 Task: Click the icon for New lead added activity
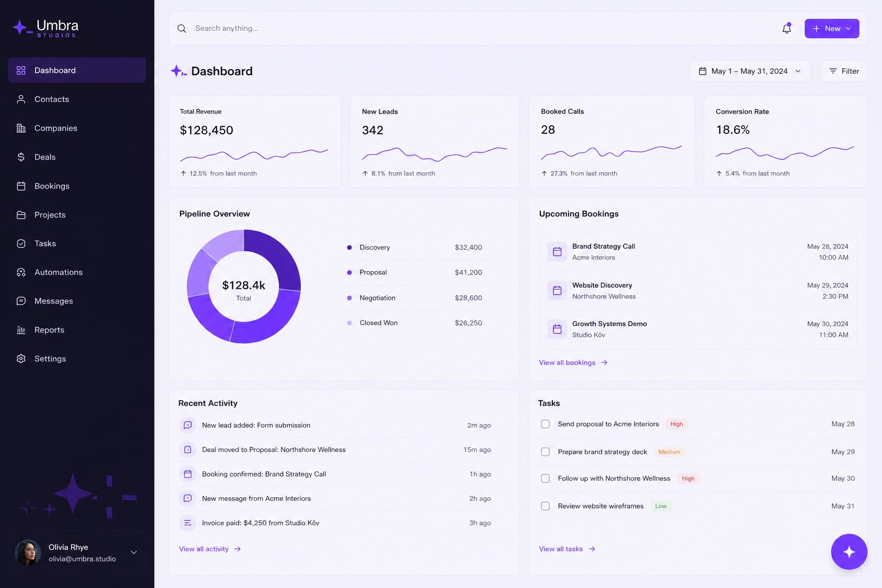click(188, 425)
